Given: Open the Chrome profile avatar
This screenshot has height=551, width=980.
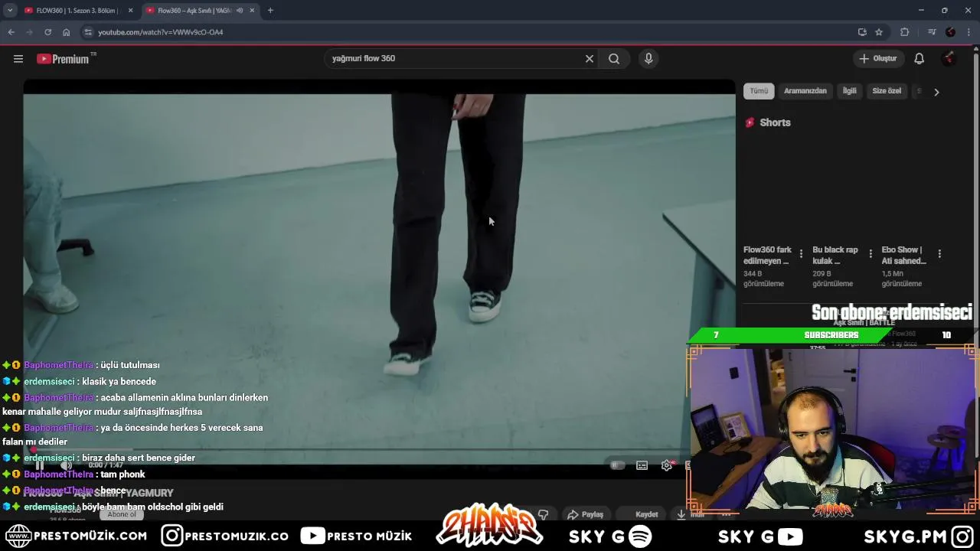Looking at the screenshot, I should 950,32.
